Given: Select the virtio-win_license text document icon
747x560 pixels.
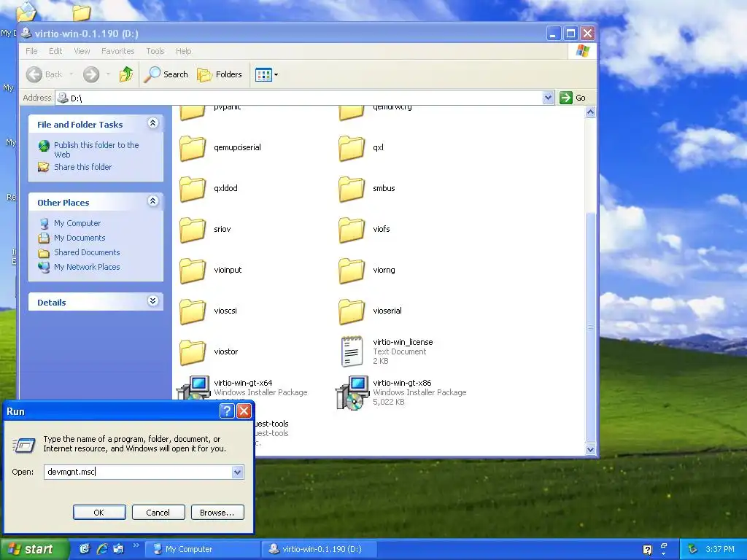Looking at the screenshot, I should click(352, 351).
